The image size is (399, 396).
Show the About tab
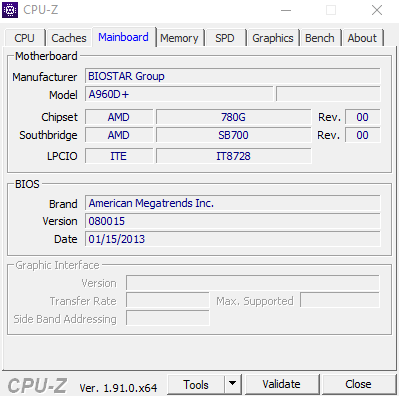pos(362,38)
